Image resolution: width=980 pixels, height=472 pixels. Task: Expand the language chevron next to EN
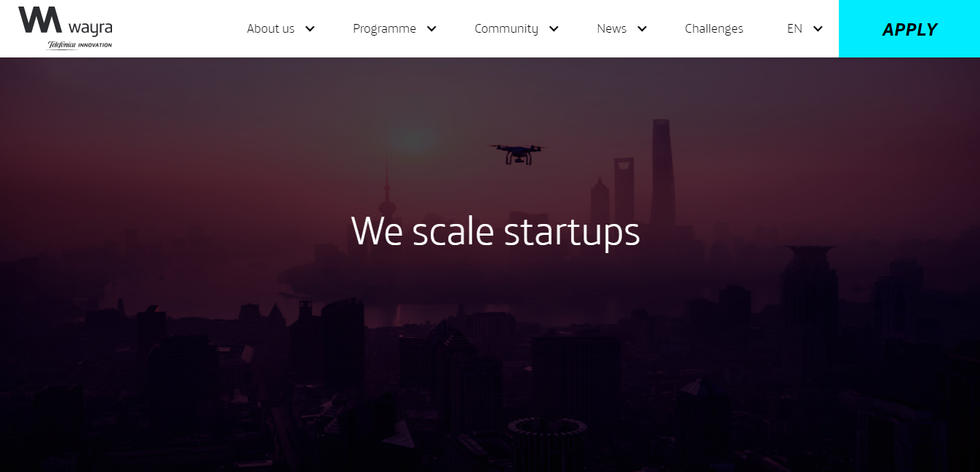tap(818, 28)
